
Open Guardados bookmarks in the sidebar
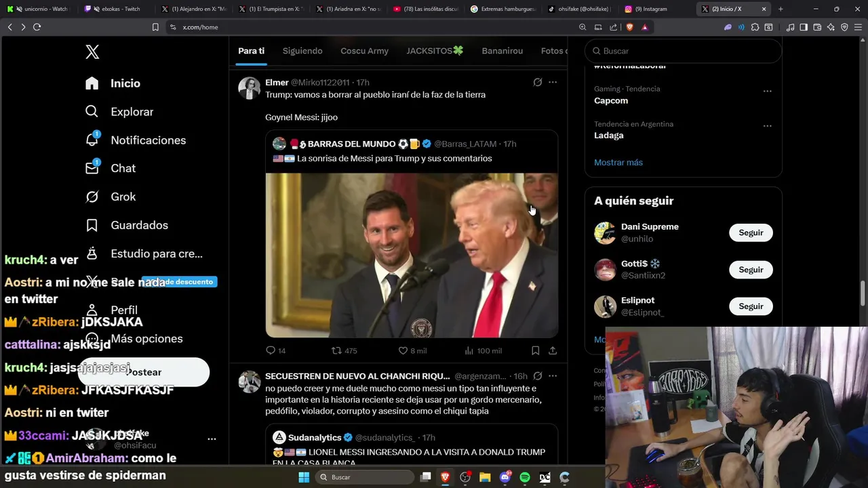click(126, 225)
